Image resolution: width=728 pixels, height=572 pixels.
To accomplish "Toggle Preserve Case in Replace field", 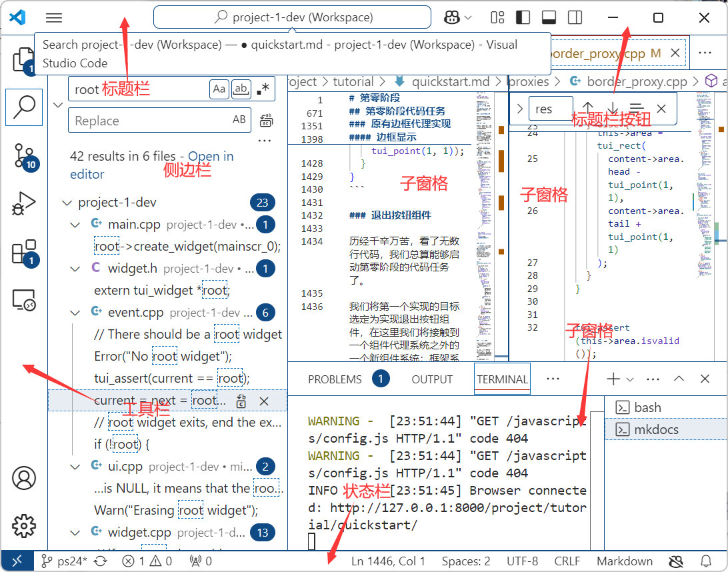I will [x=239, y=120].
